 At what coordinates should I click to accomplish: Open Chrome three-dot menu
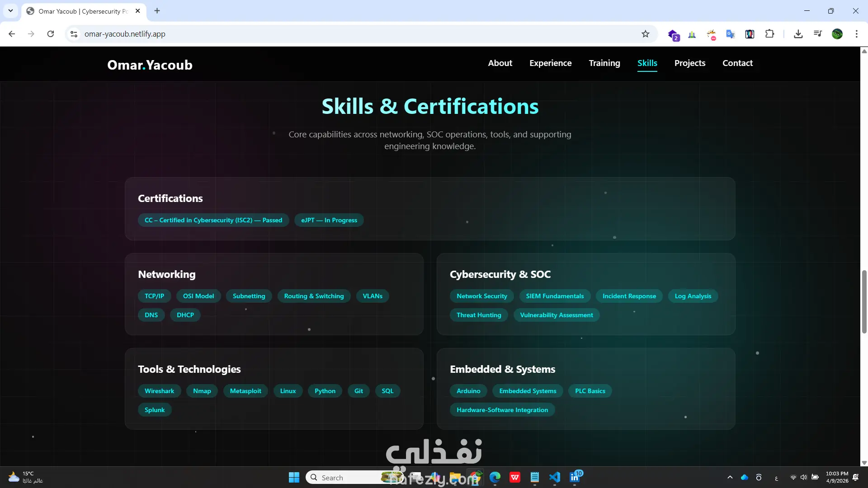pos(856,34)
